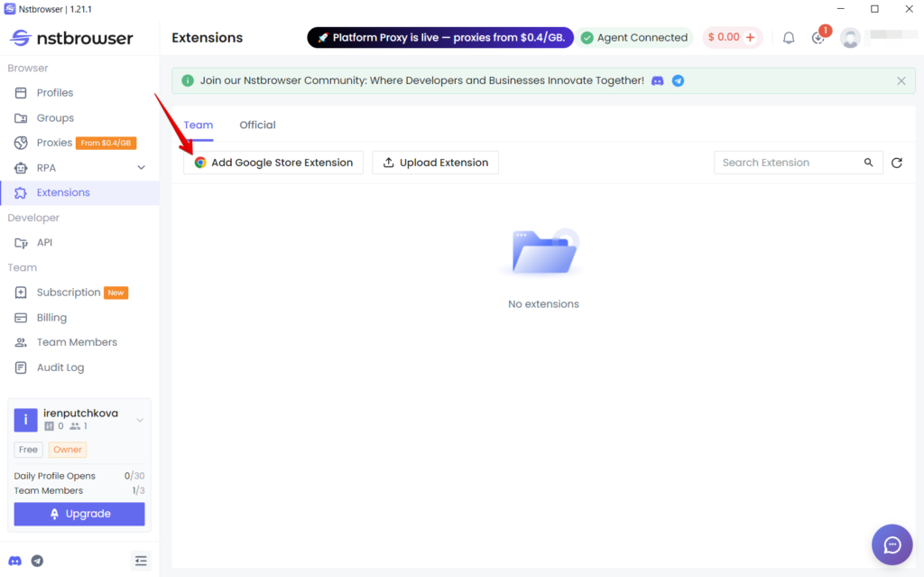The image size is (924, 577).
Task: Open the API developer page
Action: pos(44,243)
